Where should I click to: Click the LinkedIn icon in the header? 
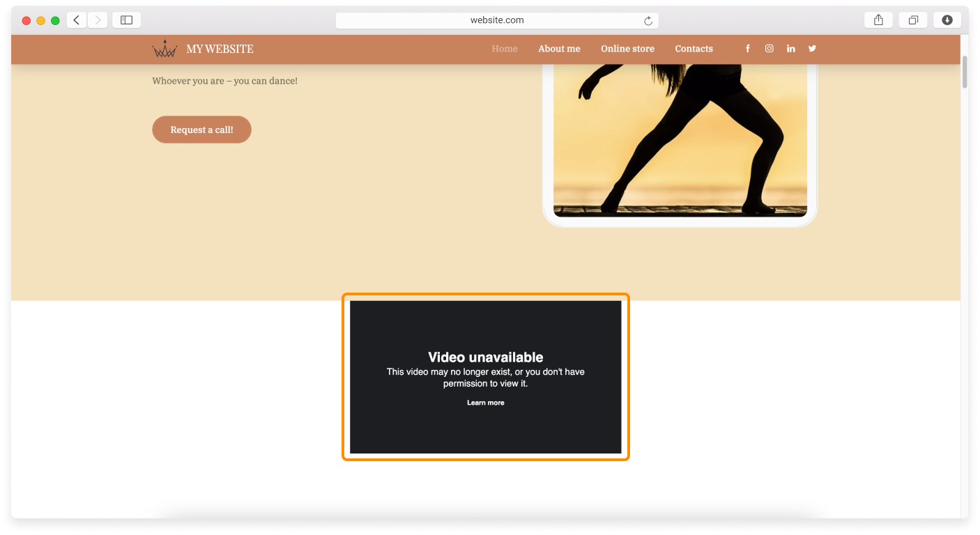click(x=790, y=49)
